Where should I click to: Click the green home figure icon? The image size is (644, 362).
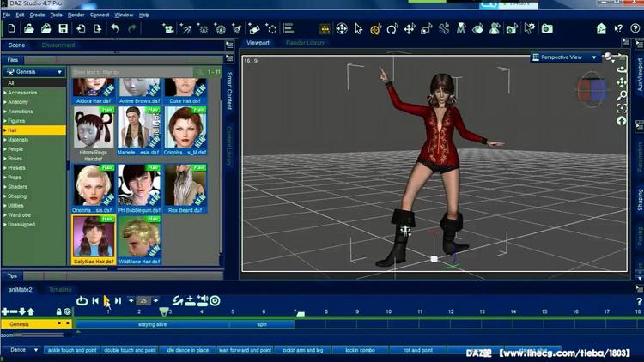tap(601, 28)
